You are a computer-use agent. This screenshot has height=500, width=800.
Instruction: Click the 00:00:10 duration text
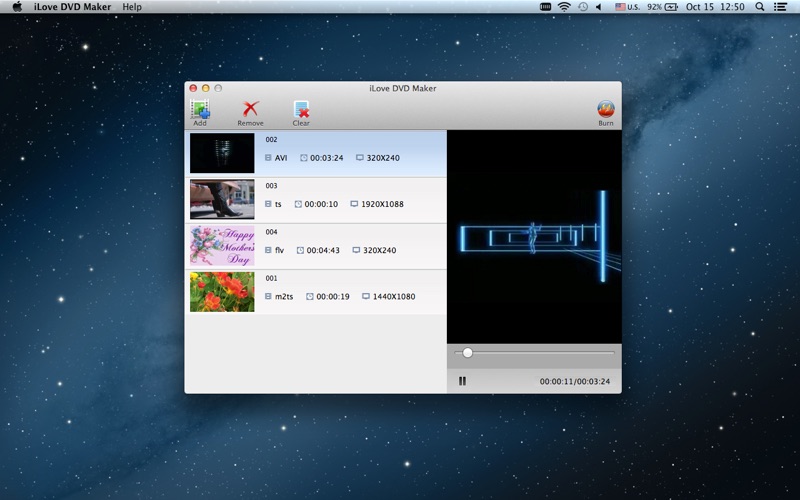click(321, 204)
